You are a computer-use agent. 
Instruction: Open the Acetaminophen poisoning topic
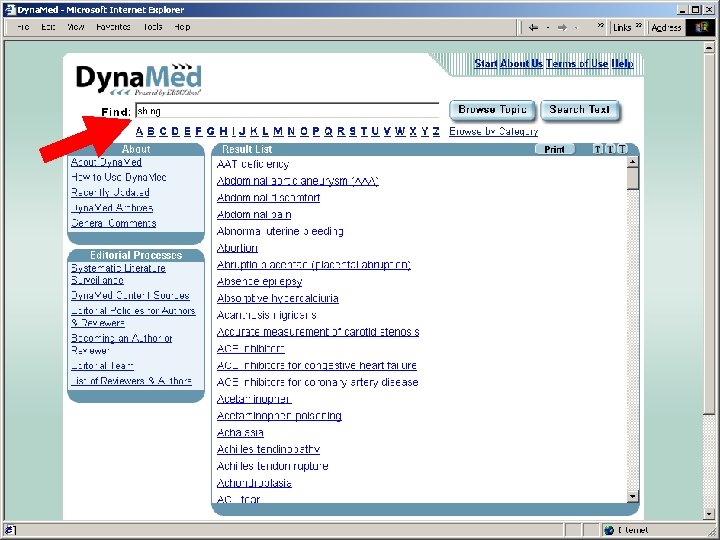click(x=279, y=416)
